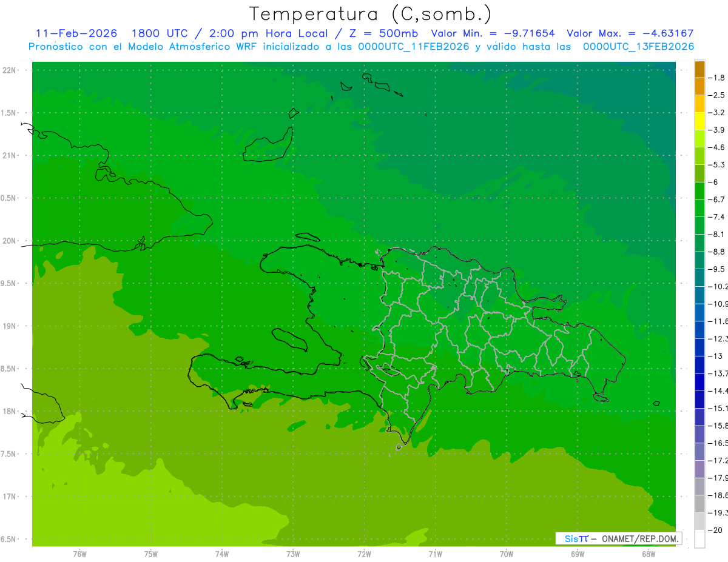
Task: Click the bright yellow swatch in the color scale
Action: click(x=699, y=121)
